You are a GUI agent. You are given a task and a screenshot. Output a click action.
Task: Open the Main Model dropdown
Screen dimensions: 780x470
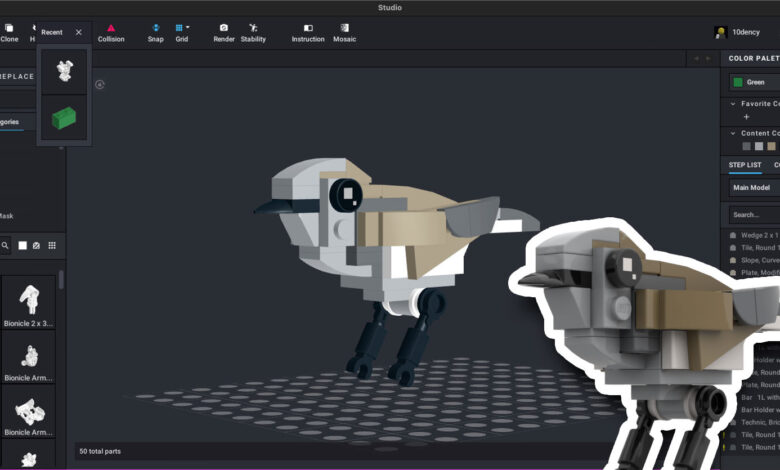[x=752, y=187]
